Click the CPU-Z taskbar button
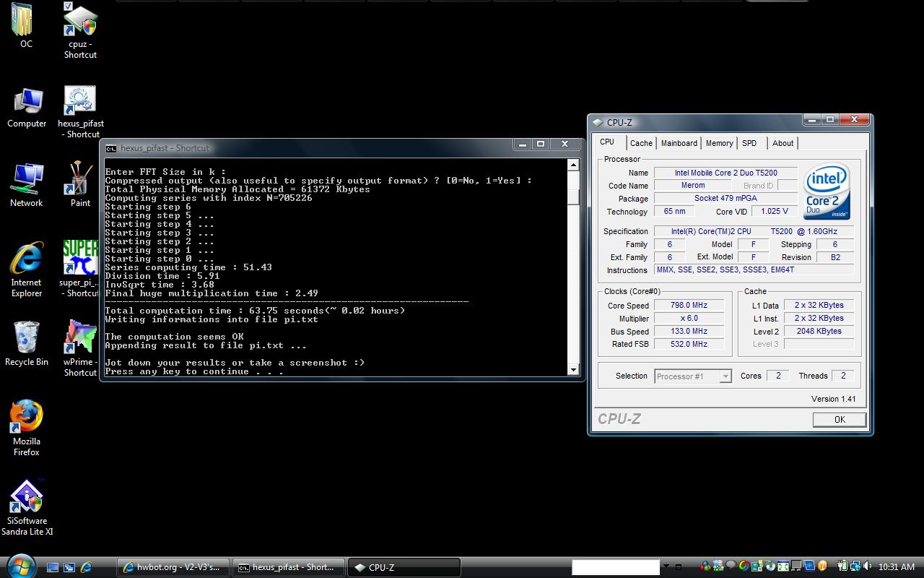The image size is (924, 578). pyautogui.click(x=404, y=568)
